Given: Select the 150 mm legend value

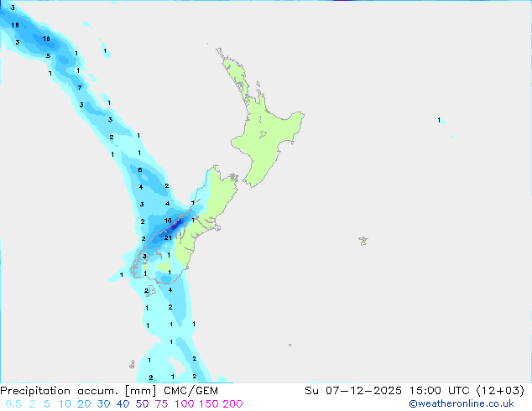Looking at the screenshot, I should (209, 404).
